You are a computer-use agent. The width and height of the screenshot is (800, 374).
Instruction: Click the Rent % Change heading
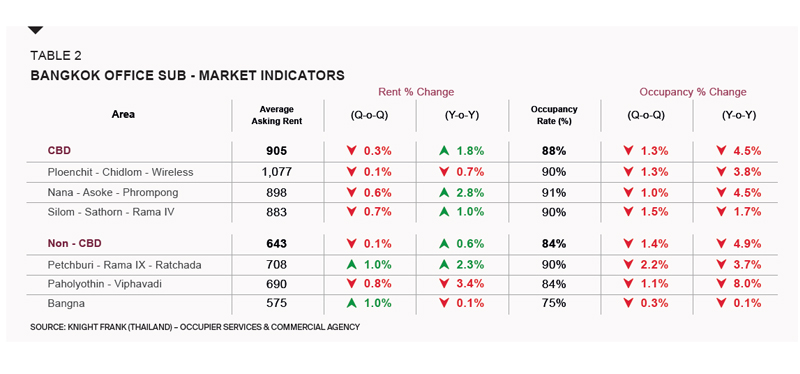[x=416, y=92]
